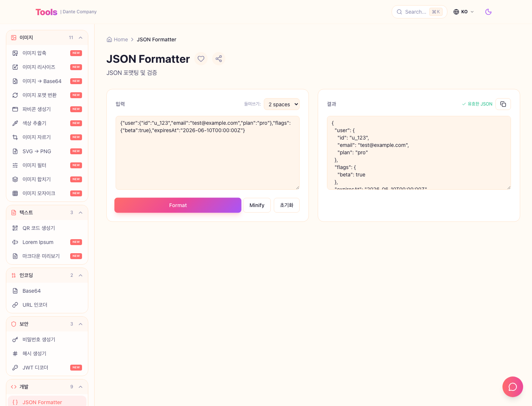Open the chat bubble button
The image size is (532, 406).
tap(513, 387)
